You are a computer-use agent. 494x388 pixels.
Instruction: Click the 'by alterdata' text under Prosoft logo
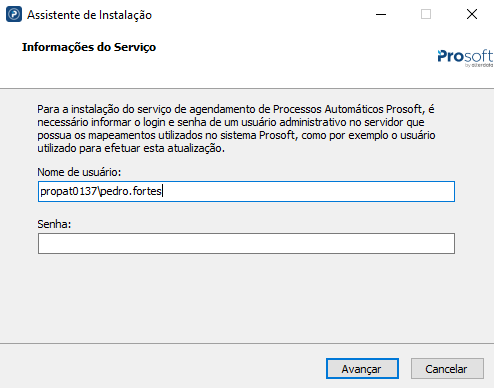[x=479, y=65]
